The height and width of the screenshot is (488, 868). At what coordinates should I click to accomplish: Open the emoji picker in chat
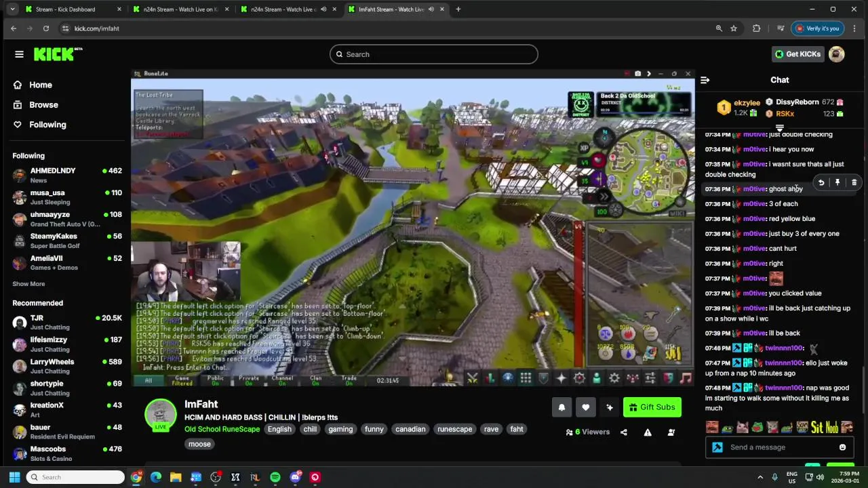coord(842,447)
